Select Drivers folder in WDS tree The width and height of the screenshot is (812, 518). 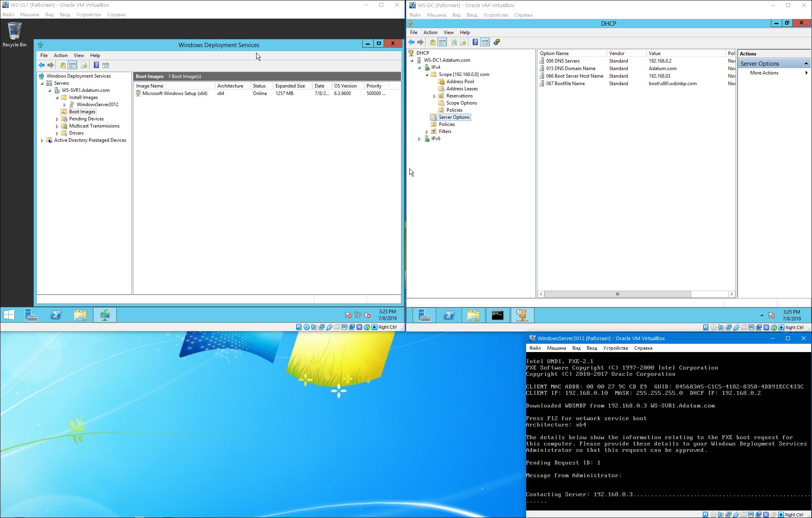point(76,133)
